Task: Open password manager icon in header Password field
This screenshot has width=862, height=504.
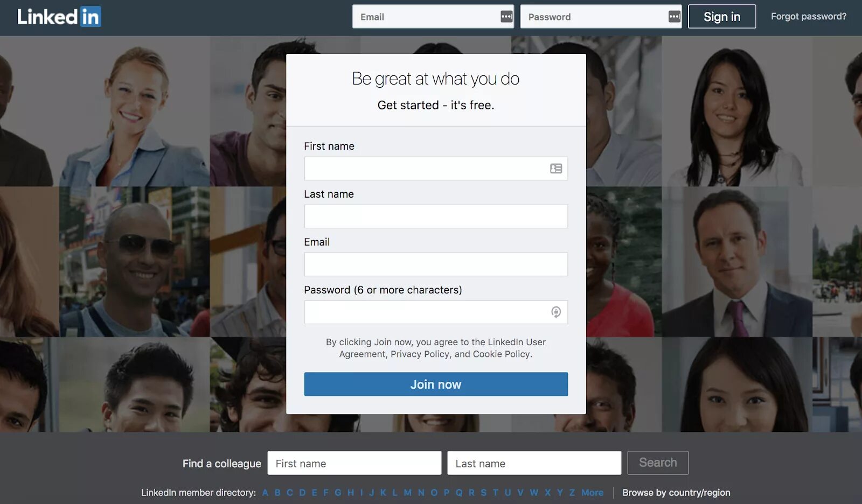Action: (674, 17)
